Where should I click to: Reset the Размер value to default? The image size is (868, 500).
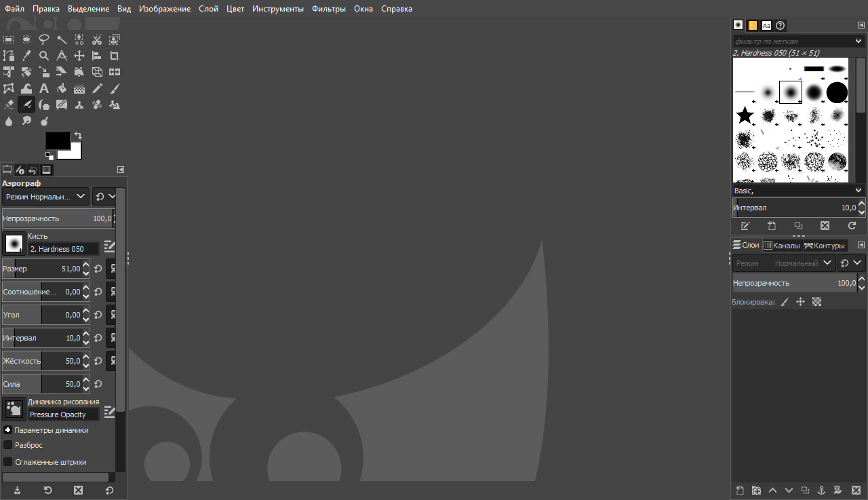point(98,269)
